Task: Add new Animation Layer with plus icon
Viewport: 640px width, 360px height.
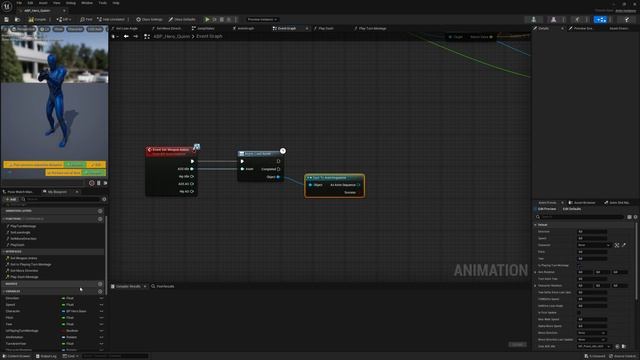Action: [x=100, y=211]
